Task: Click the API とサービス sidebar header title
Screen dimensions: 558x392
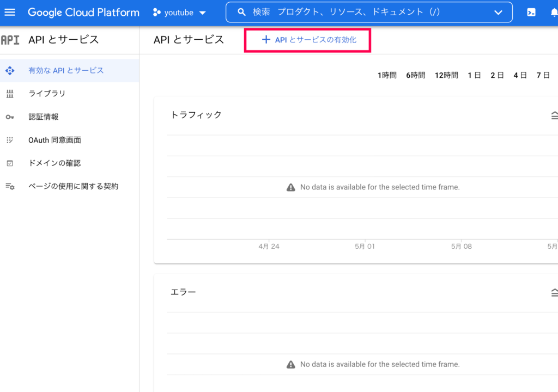Action: point(63,40)
